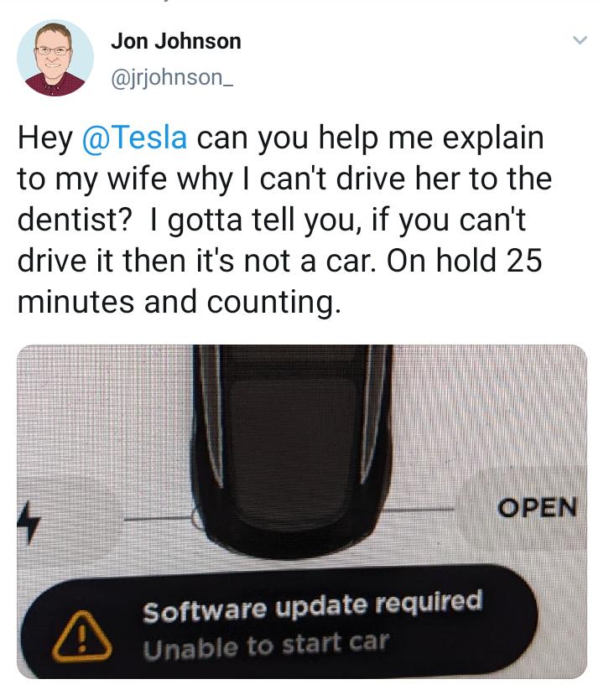
Task: Tap the lightning bolt charging icon
Action: (x=29, y=521)
